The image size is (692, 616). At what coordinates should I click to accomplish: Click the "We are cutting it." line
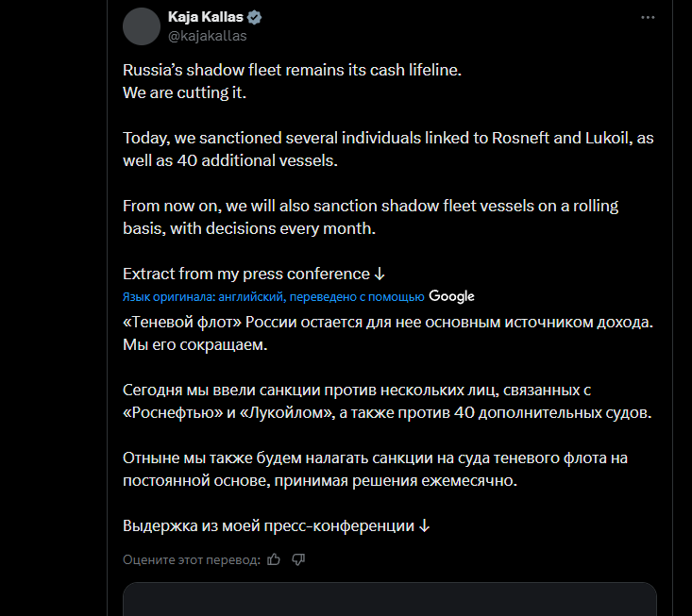tap(184, 93)
